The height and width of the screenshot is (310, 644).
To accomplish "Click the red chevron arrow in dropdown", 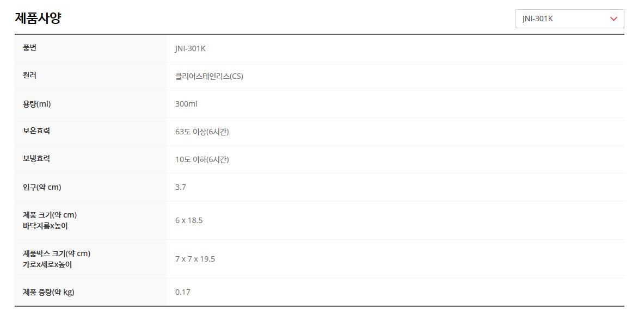I will coord(614,19).
